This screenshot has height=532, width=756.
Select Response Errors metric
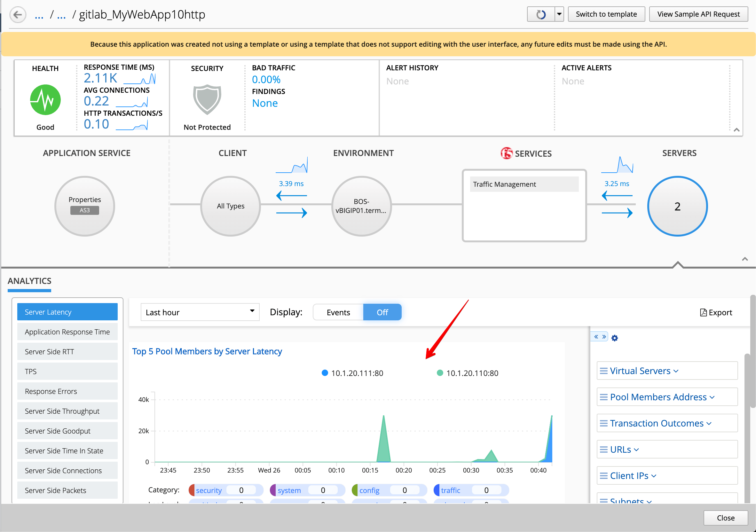point(67,391)
